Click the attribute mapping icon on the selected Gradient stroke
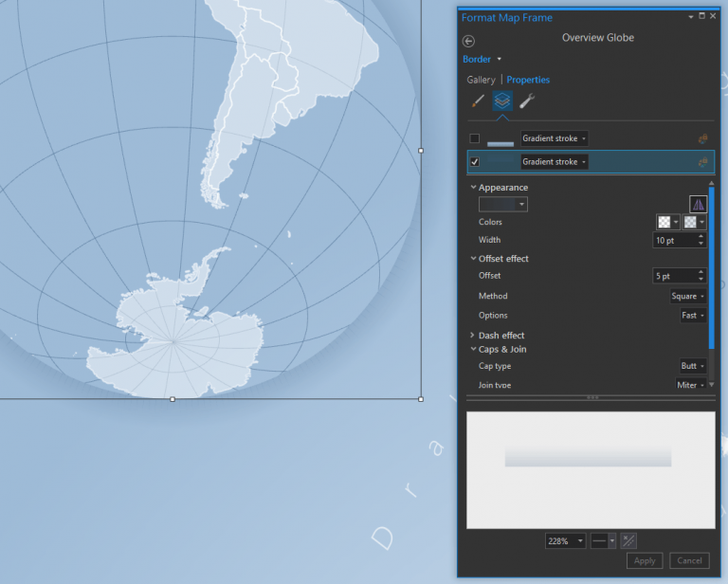The height and width of the screenshot is (584, 728). point(703,161)
